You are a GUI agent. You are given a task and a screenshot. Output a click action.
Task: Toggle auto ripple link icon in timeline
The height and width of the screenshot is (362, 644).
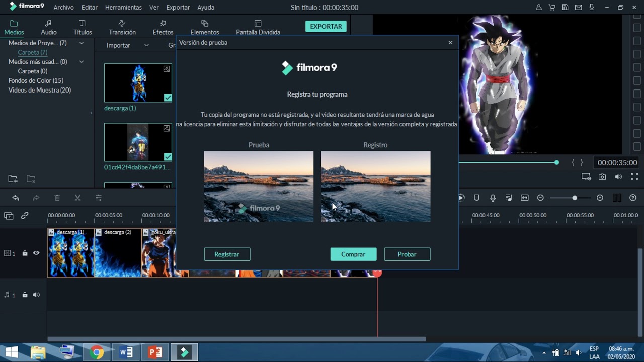click(x=25, y=216)
